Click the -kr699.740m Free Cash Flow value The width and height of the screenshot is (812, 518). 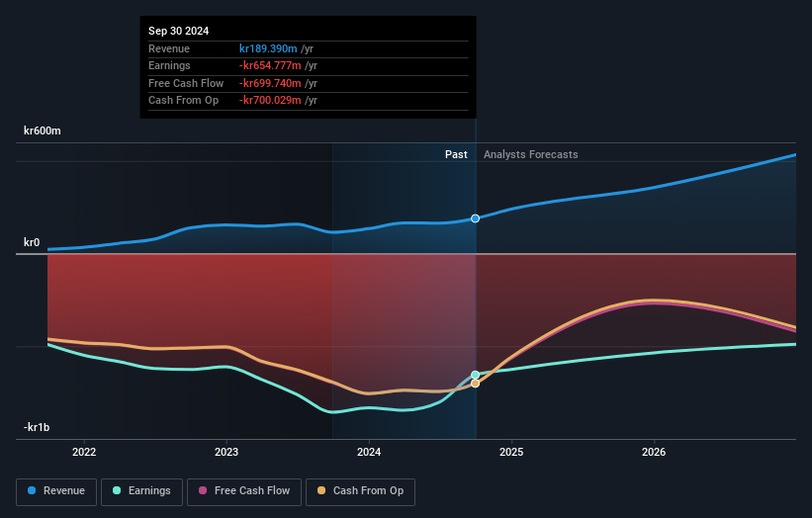tap(270, 83)
